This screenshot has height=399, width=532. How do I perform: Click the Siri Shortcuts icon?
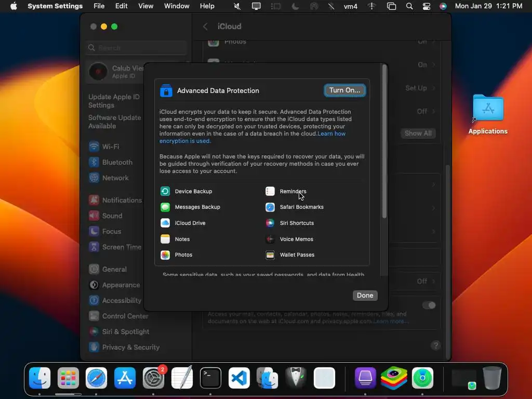(270, 223)
